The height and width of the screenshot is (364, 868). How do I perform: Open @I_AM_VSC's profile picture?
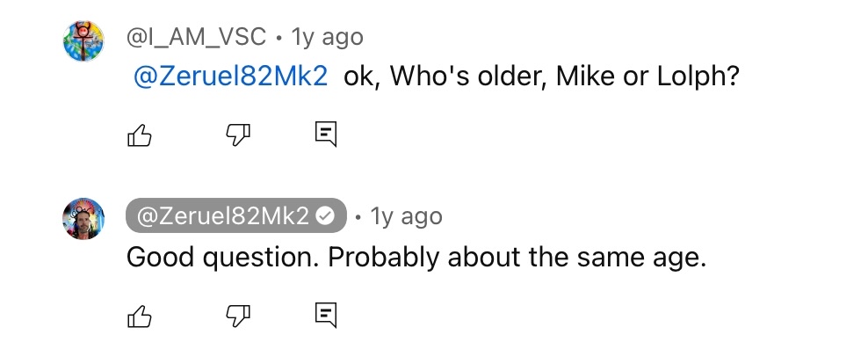pos(83,41)
